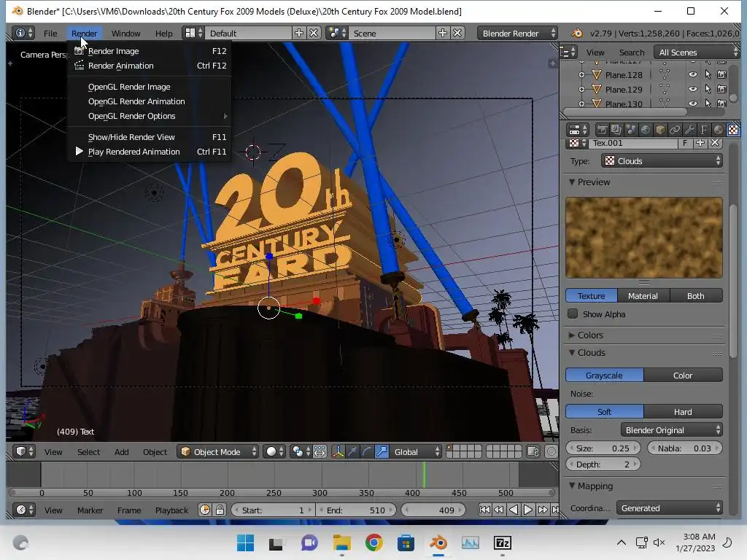Screen dimensions: 747x560
Task: Toggle the Plane.128 eye visibility
Action: (x=693, y=75)
